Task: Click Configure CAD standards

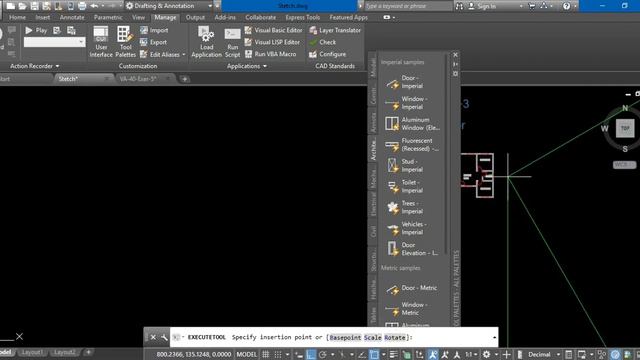Action: click(327, 54)
